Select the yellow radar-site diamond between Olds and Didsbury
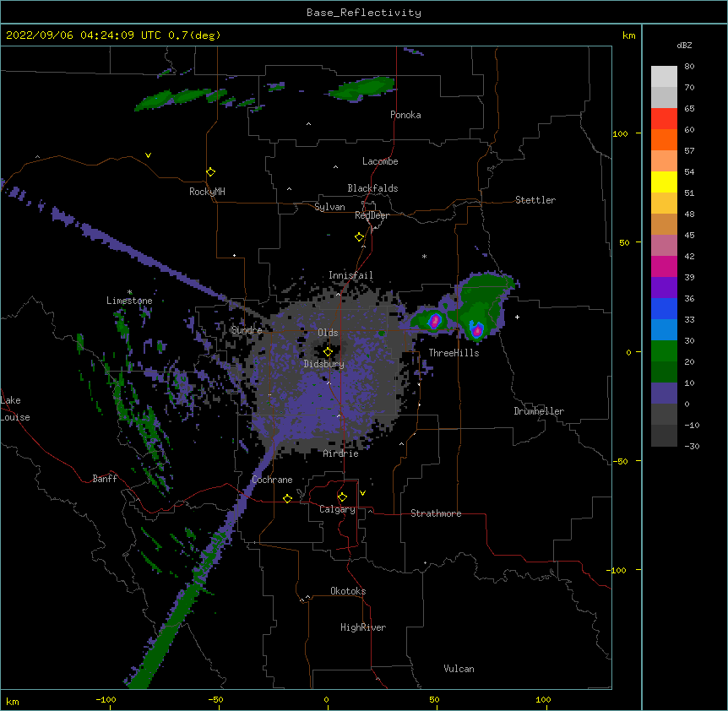 coord(328,352)
